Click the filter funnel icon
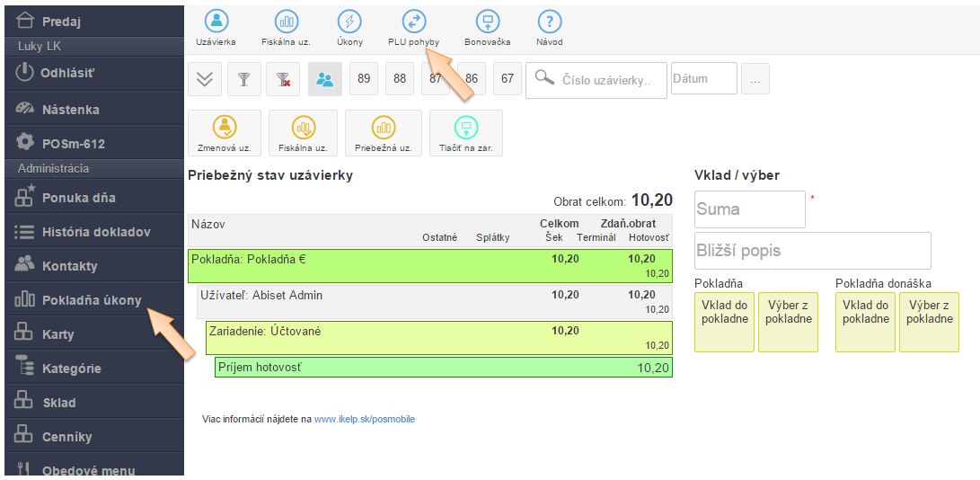The width and height of the screenshot is (980, 480). (x=243, y=79)
